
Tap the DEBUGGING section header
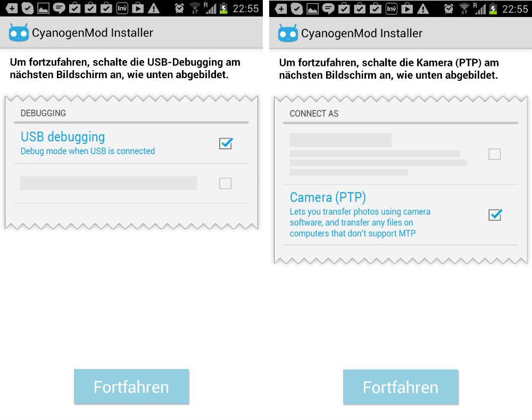tap(43, 113)
